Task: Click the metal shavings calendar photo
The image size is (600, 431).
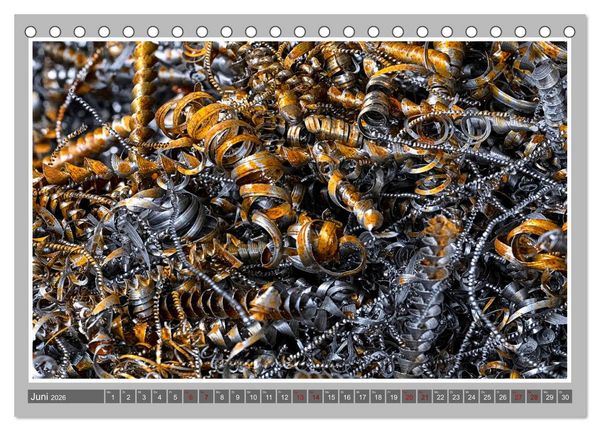Action: point(300,210)
